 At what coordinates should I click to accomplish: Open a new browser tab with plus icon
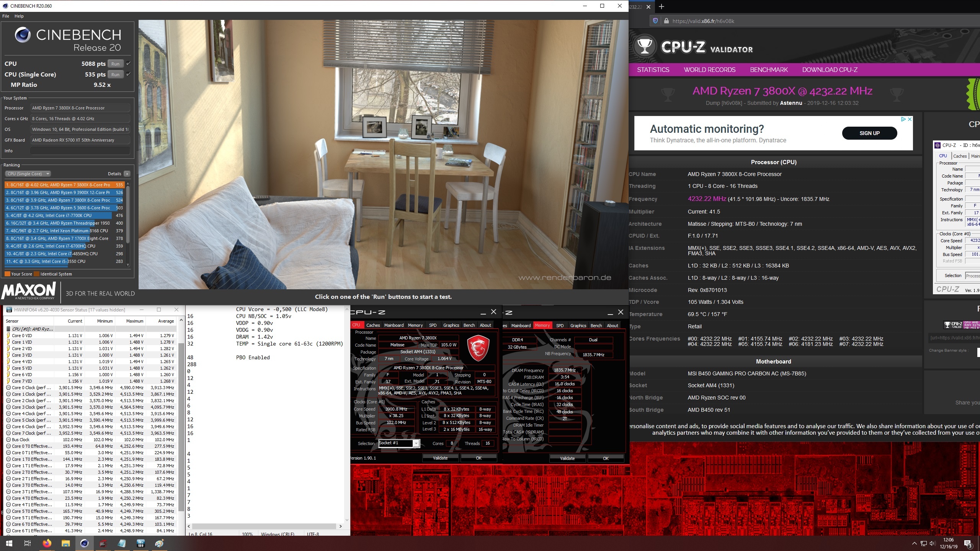(x=661, y=7)
